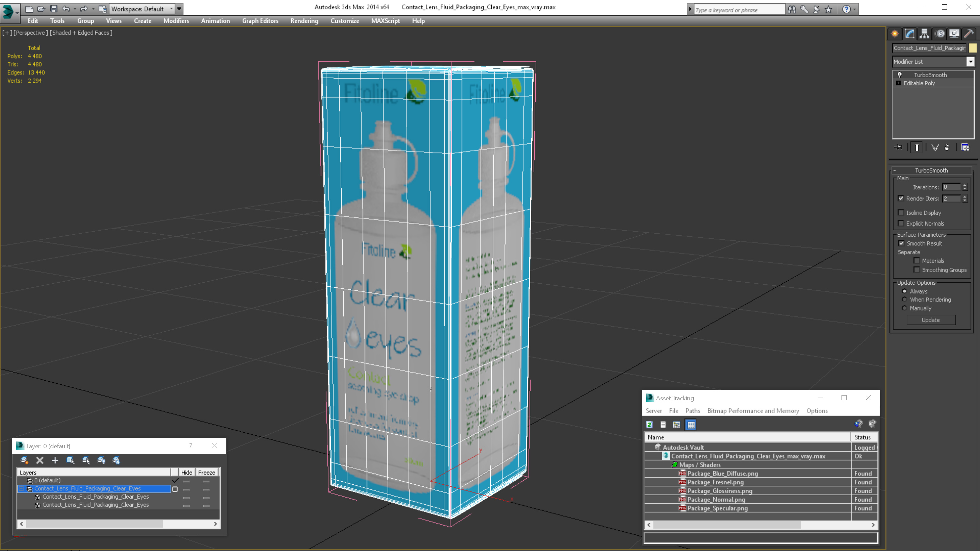Switch to the Hierarchy command panel tab
980x551 pixels.
pos(925,34)
